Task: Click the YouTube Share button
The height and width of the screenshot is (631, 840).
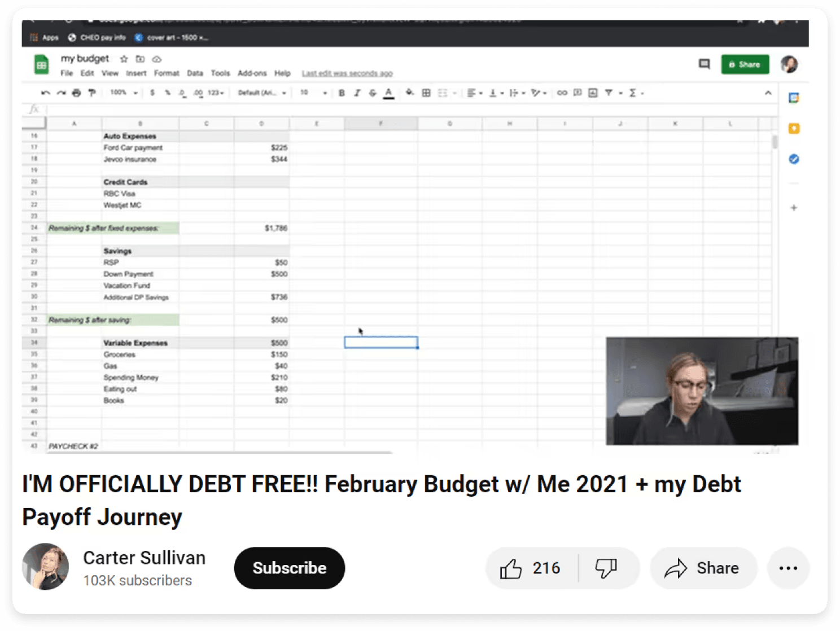Action: click(703, 568)
